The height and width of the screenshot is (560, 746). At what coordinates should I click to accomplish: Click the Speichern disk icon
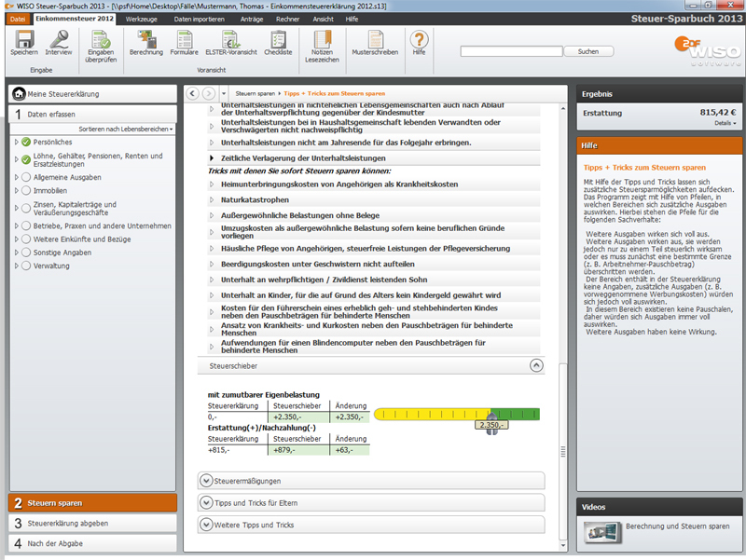point(24,40)
